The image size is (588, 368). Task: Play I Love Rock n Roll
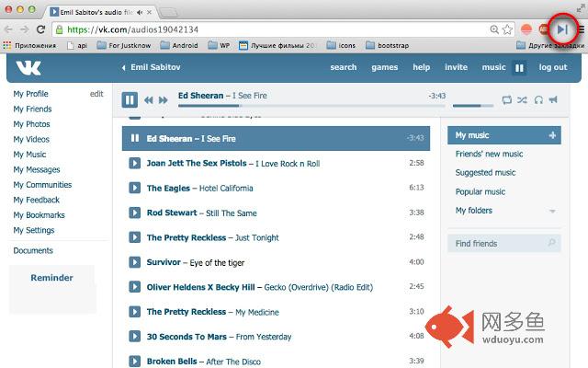[x=135, y=164]
